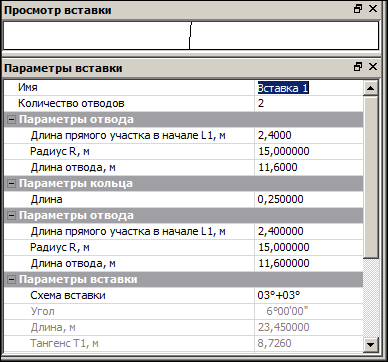Select the ring Длина value 0,250000
This screenshot has height=362, width=388.
309,199
